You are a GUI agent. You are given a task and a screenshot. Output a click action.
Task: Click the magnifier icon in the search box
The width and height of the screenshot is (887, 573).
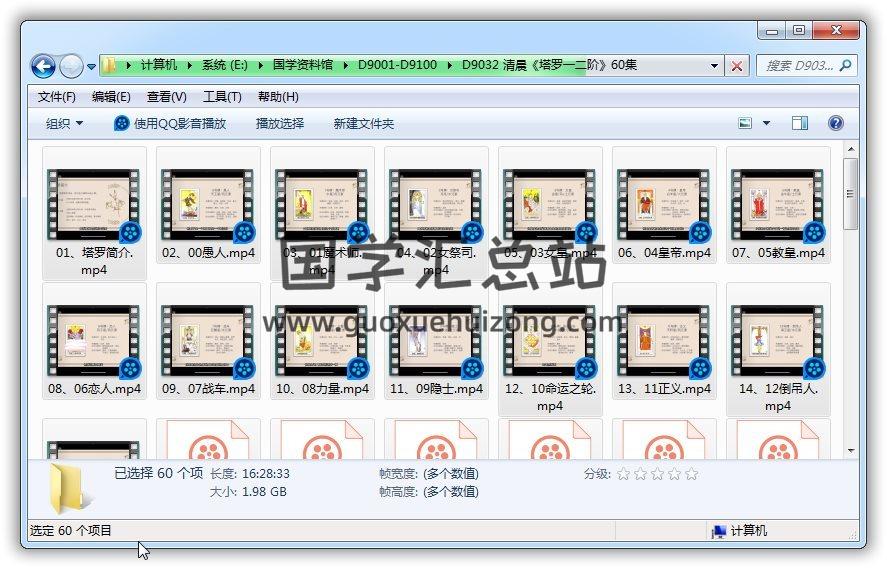point(846,66)
